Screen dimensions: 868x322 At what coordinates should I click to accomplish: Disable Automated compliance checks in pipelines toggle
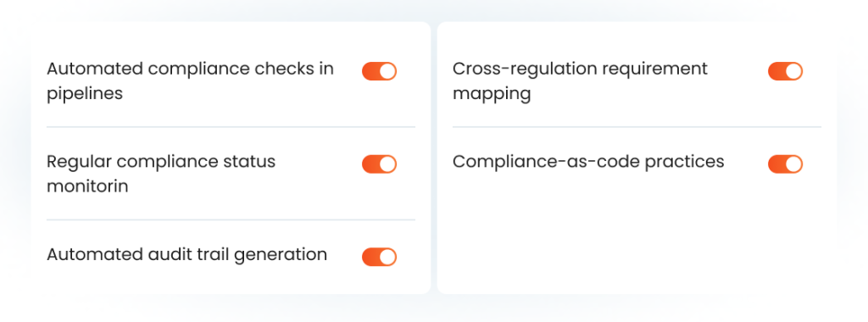coord(379,71)
